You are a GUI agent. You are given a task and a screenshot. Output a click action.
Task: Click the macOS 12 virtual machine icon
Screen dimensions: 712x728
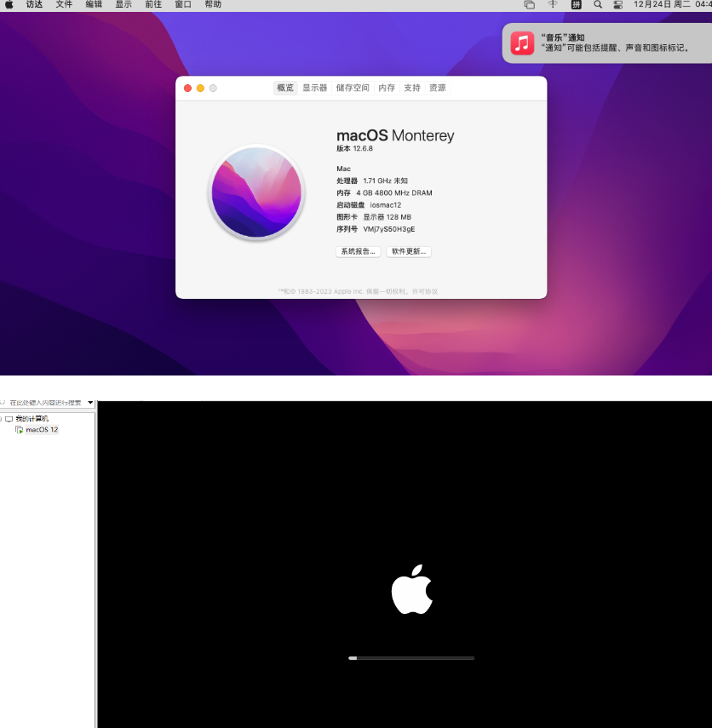(20, 429)
